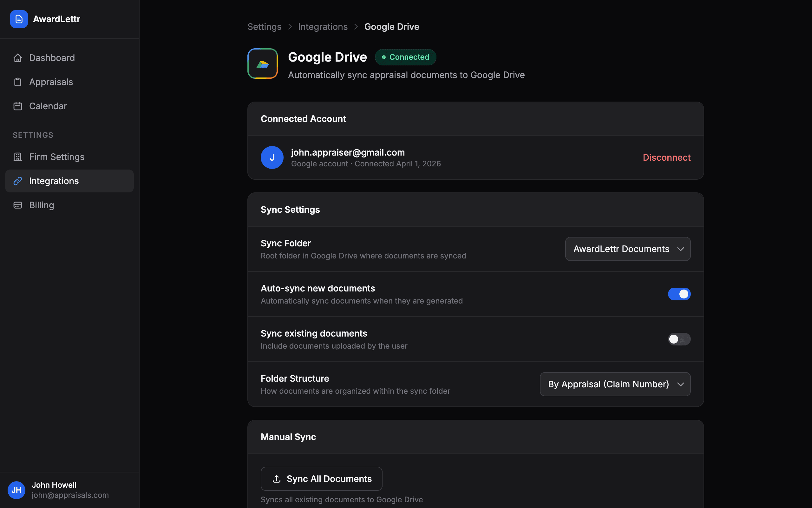Enable Sync existing documents toggle
This screenshot has width=812, height=508.
pyautogui.click(x=679, y=339)
